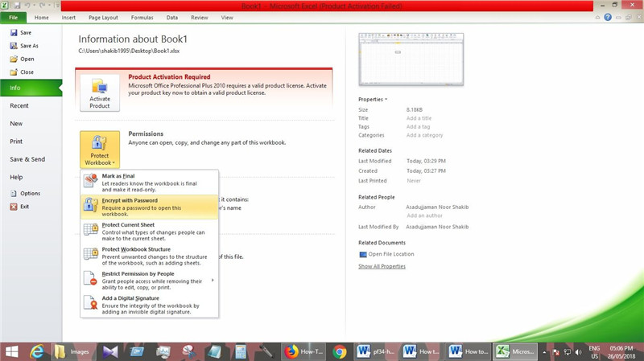Screen dimensions: 644x361
Task: Click the Minimize the Ribbon caret icon
Action: pyautogui.click(x=597, y=17)
